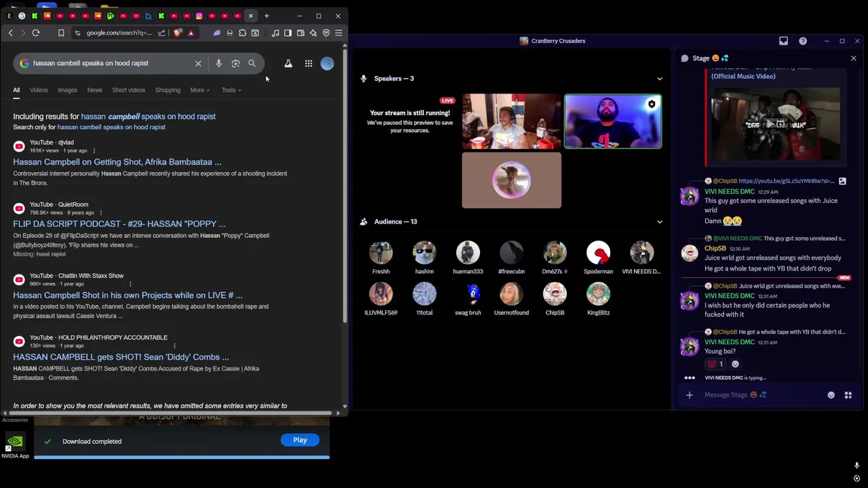Toggle the 100 reaction on Young boi message
The width and height of the screenshot is (868, 488).
click(716, 364)
